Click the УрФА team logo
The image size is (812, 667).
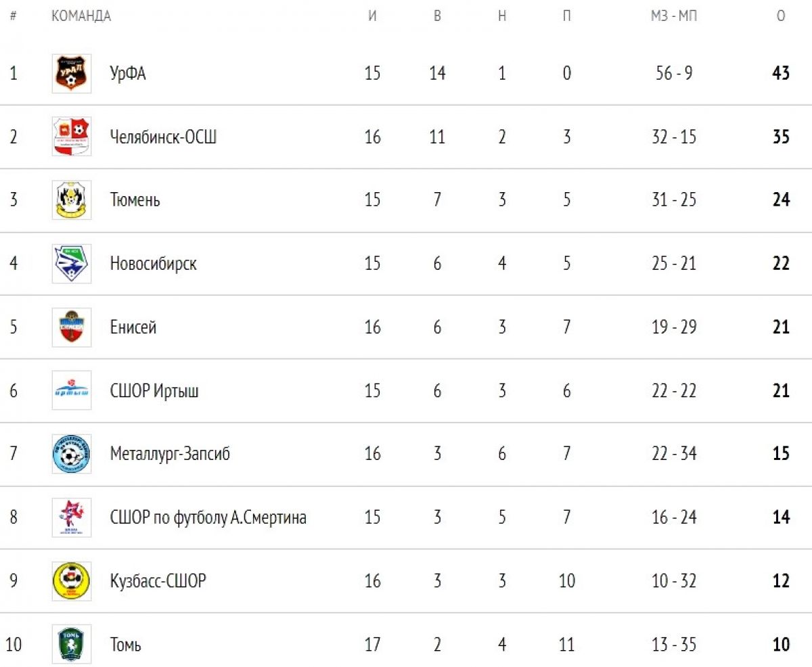[72, 73]
